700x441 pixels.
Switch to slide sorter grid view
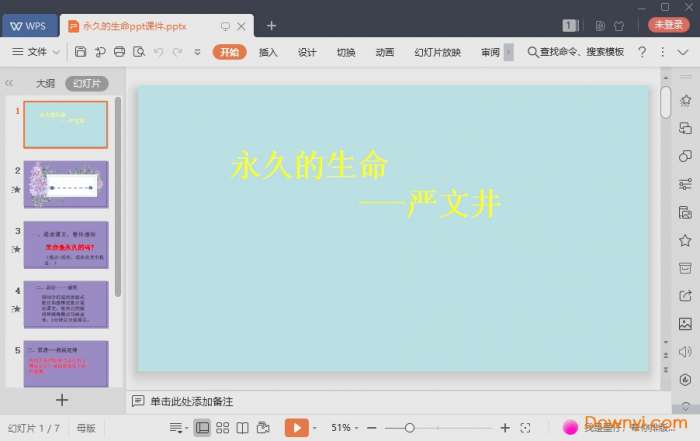pyautogui.click(x=222, y=428)
